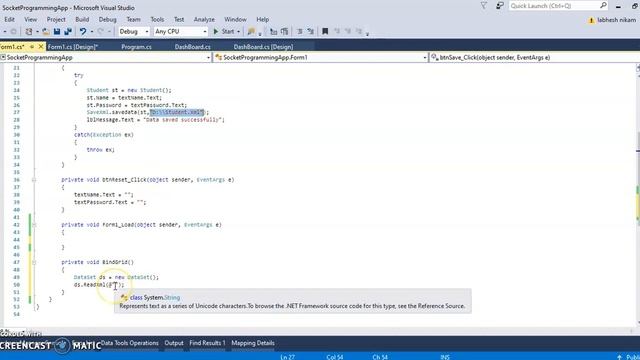The image size is (640, 360).
Task: Open the Output panel tab
Action: pyautogui.click(x=174, y=343)
